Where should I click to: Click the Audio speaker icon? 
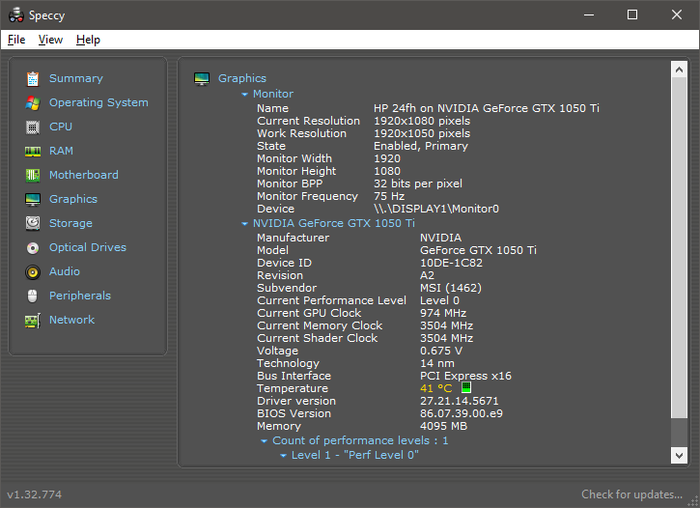click(x=33, y=272)
